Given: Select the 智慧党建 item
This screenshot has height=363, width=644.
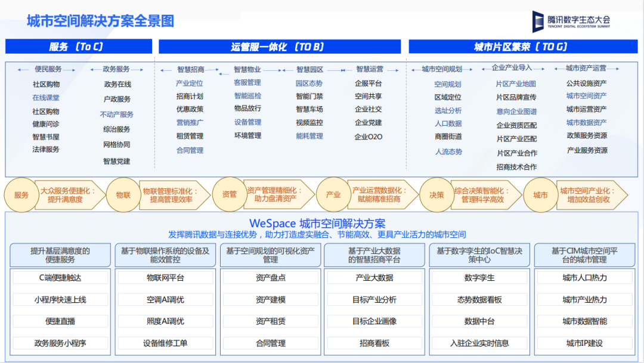Looking at the screenshot, I should (x=117, y=162).
